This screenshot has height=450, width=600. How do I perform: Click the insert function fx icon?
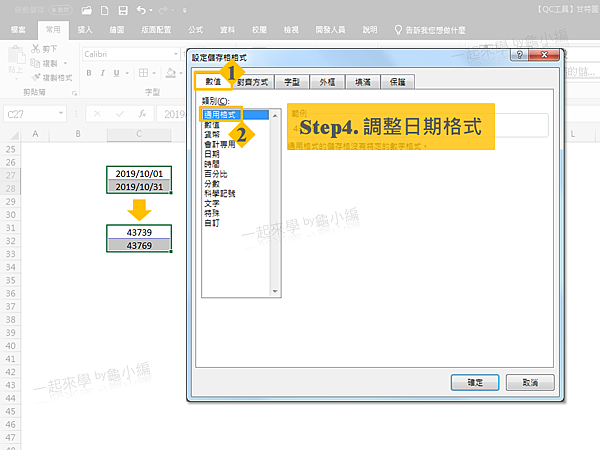[142, 114]
